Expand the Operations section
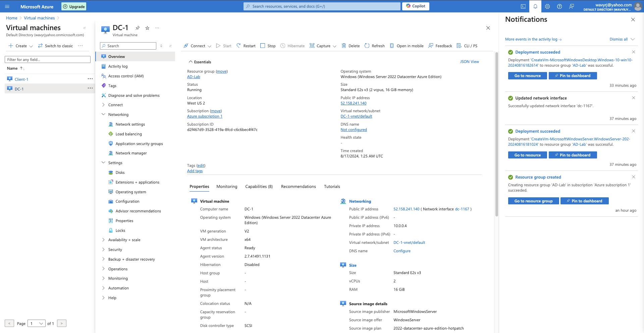Image resolution: width=644 pixels, height=333 pixels. [103, 269]
